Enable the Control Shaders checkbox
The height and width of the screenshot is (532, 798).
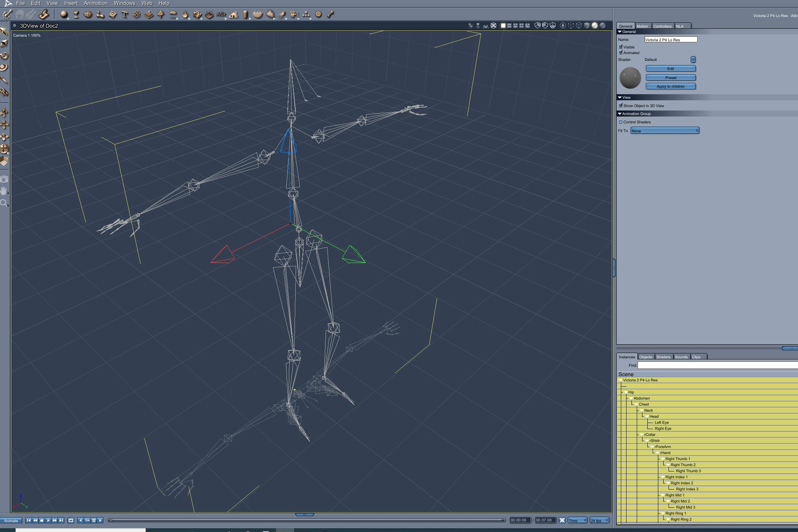620,122
